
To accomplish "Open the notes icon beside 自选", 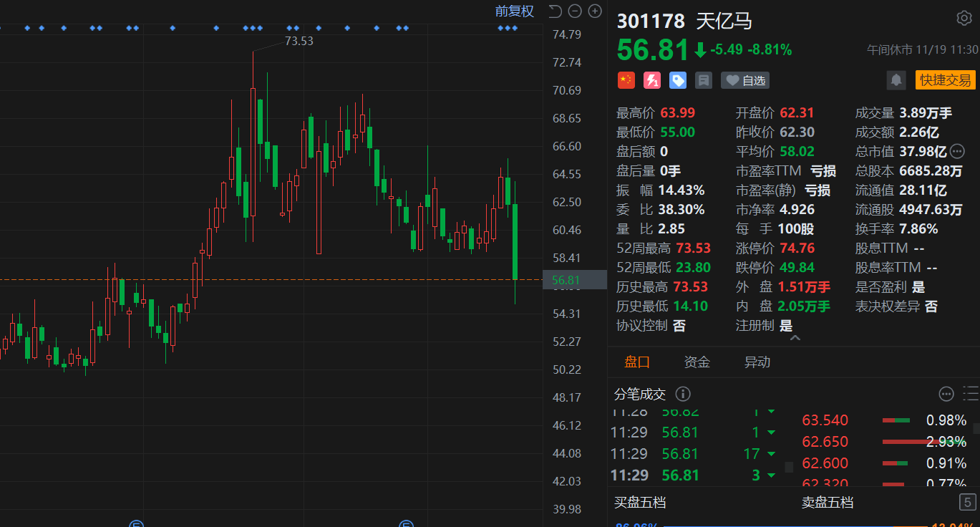I will [x=704, y=80].
